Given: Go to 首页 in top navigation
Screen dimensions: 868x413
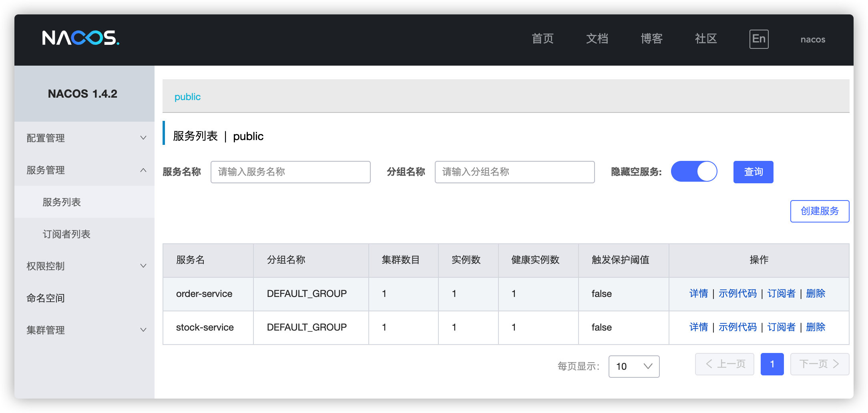Looking at the screenshot, I should pos(542,39).
